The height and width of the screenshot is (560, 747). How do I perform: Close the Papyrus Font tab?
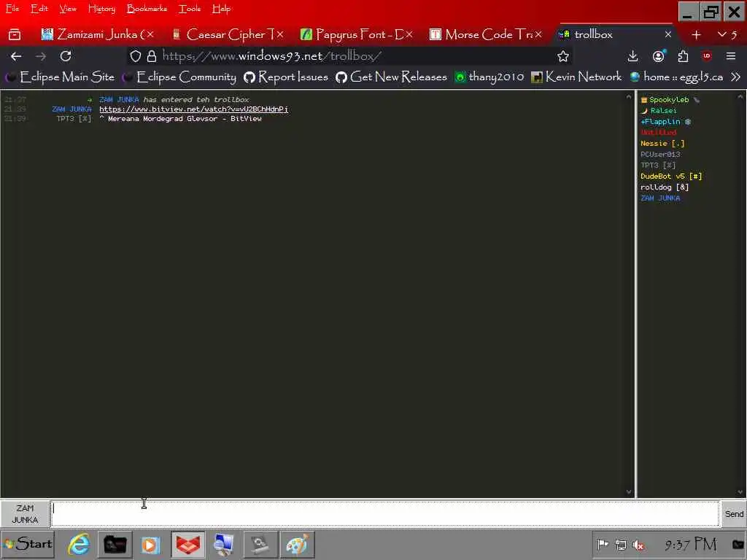pyautogui.click(x=409, y=34)
